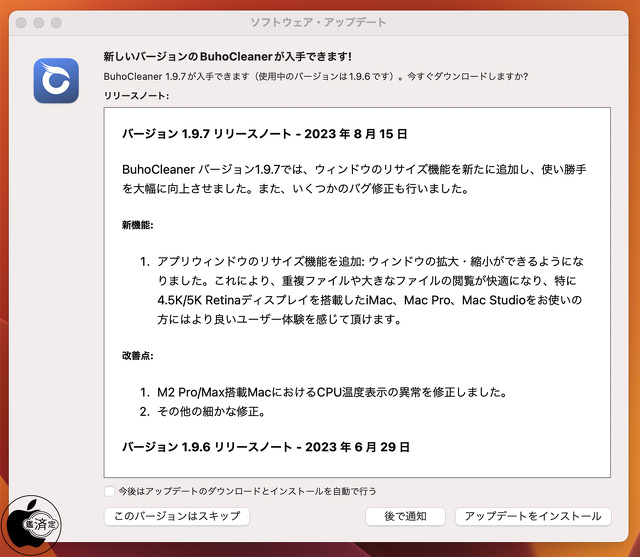Click the バージョン 1.9.6 リリースノート heading
The height and width of the screenshot is (557, 640).
(265, 446)
